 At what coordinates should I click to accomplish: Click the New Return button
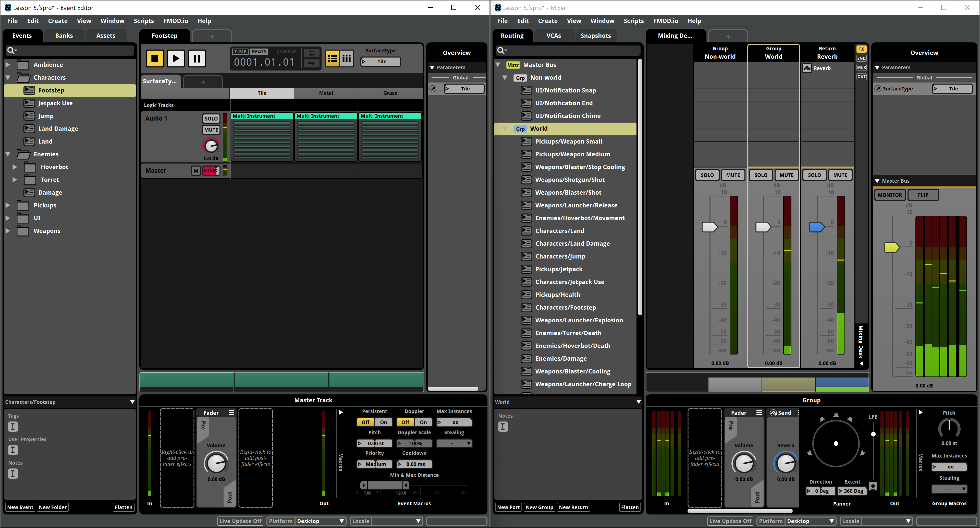tap(573, 507)
